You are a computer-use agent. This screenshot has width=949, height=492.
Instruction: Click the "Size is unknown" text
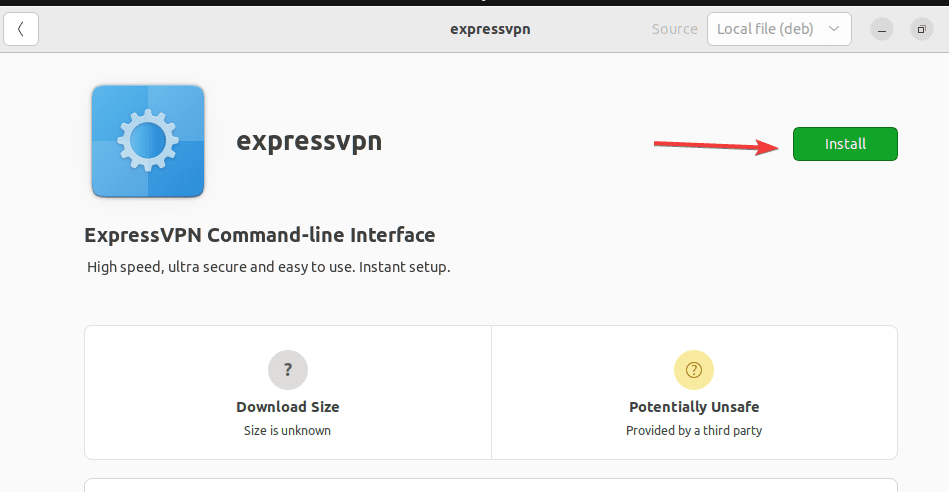[287, 430]
